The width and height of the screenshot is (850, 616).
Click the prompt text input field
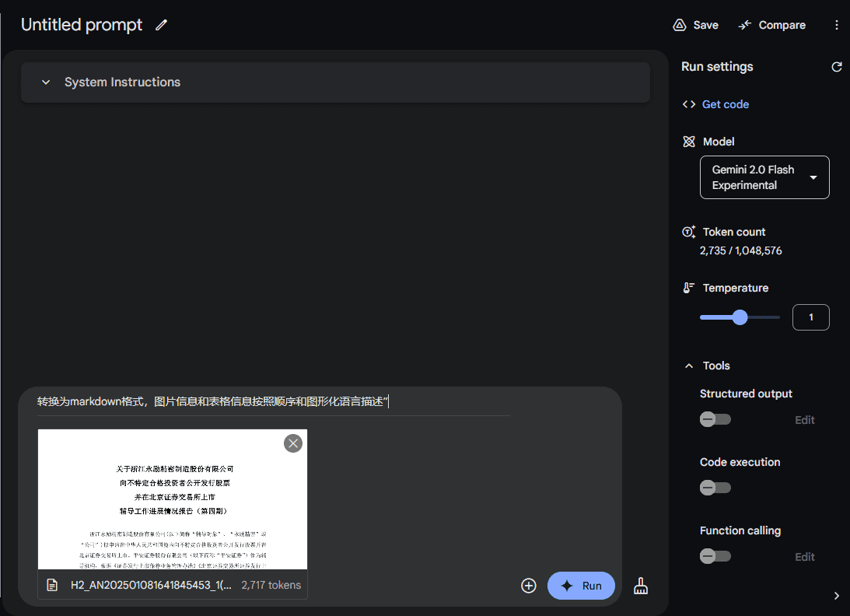274,402
